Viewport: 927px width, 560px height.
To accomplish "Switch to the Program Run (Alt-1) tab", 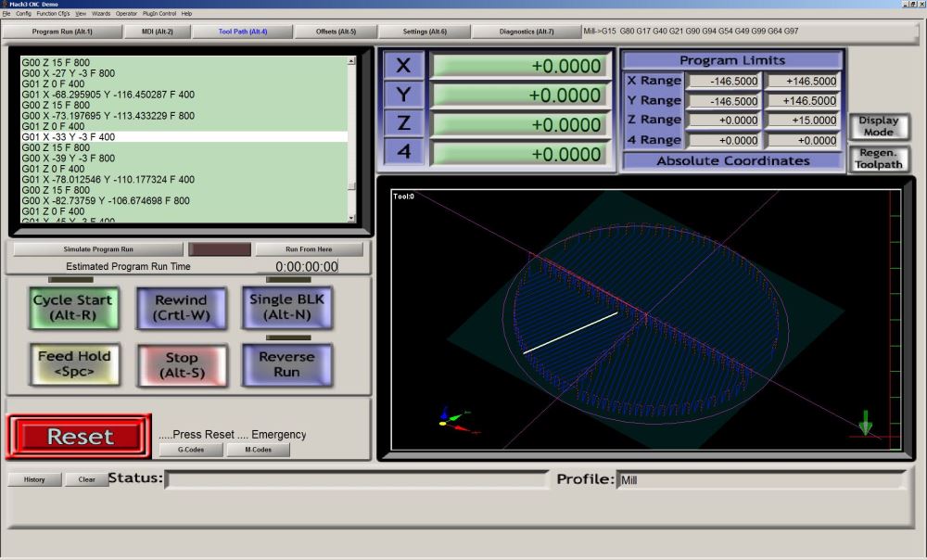I will pyautogui.click(x=62, y=32).
